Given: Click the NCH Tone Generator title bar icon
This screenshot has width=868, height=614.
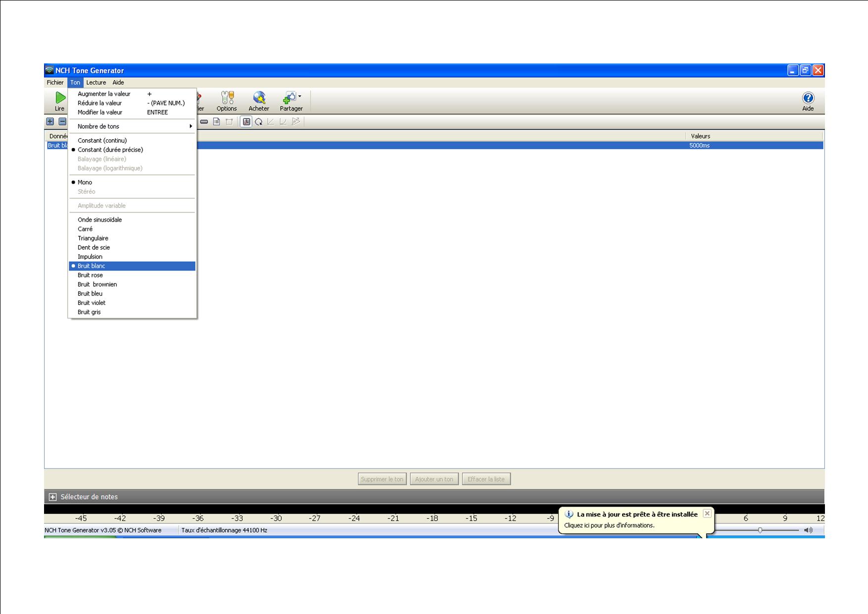Looking at the screenshot, I should point(49,70).
